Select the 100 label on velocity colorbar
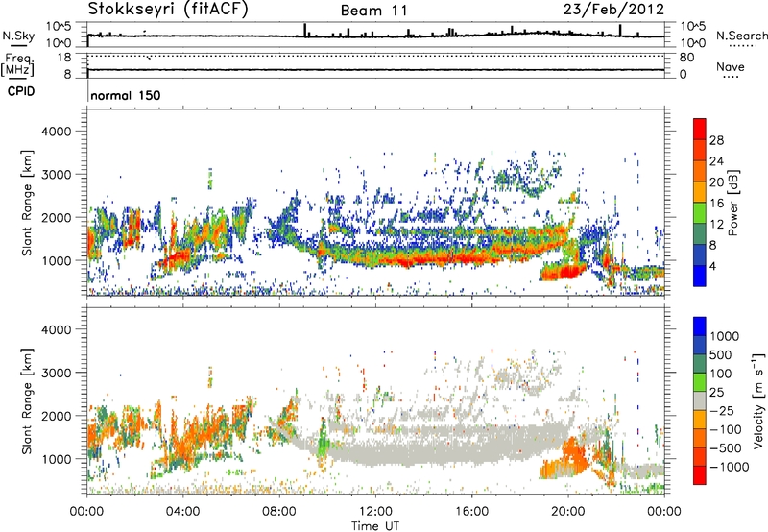 (721, 374)
